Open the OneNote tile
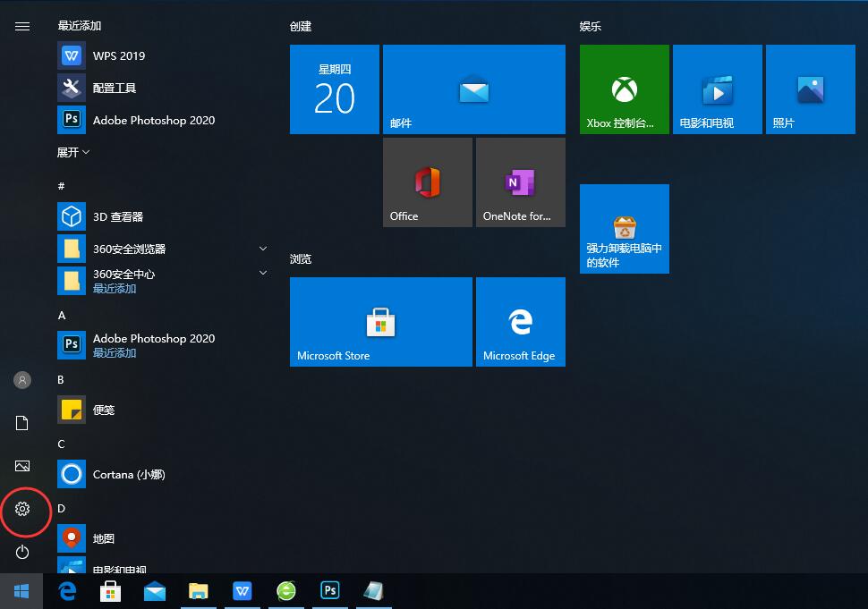Screen dimensions: 868x609 (521, 182)
